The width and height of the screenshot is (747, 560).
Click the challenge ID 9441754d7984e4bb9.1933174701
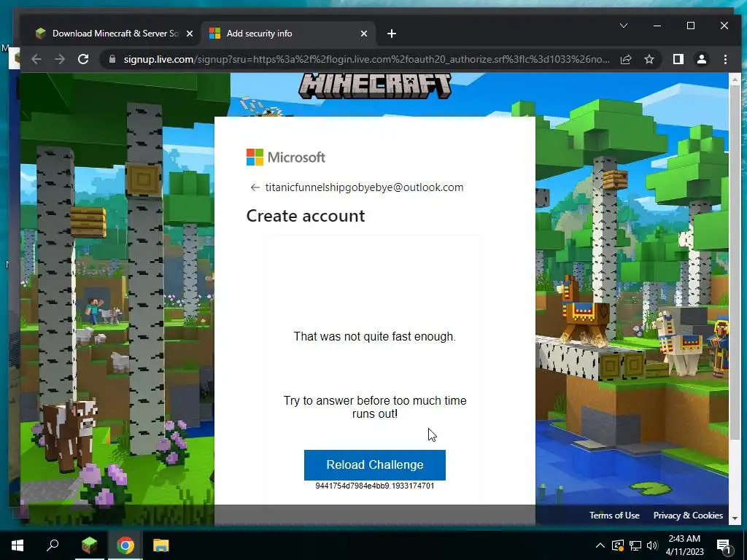[x=374, y=486]
